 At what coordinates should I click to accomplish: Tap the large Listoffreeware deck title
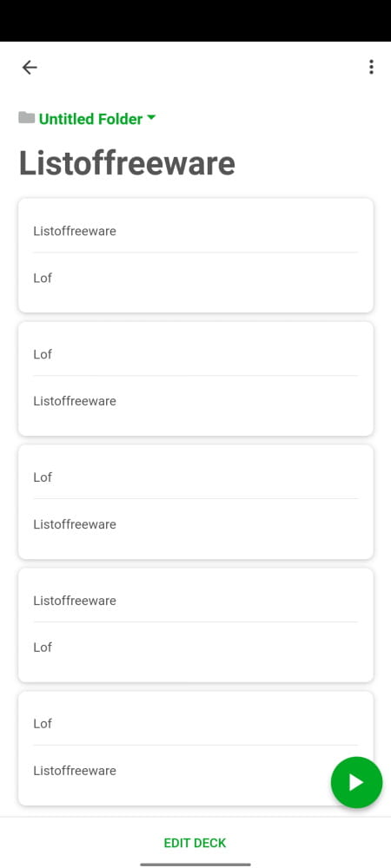point(127,163)
